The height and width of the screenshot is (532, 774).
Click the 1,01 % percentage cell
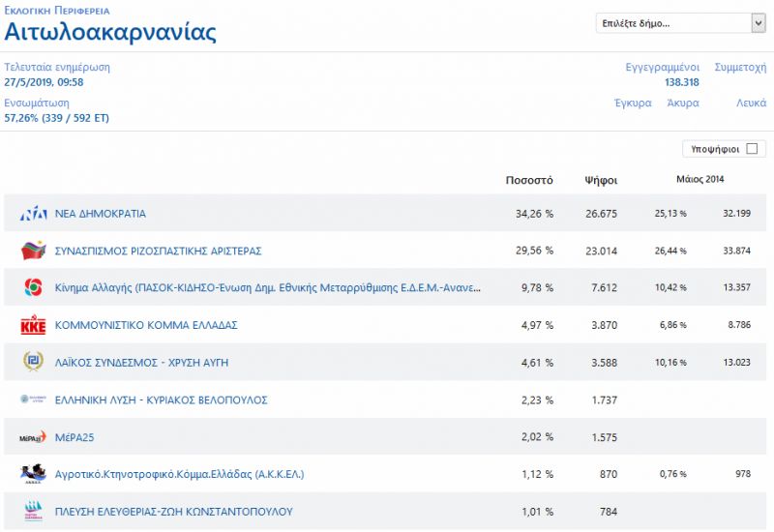pos(537,512)
